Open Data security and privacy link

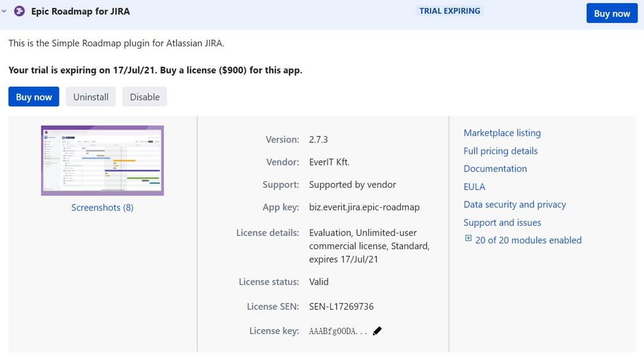(x=514, y=204)
